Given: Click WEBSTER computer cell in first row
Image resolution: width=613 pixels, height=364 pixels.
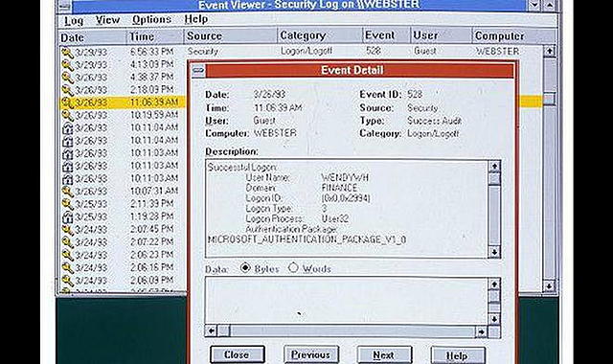Looking at the screenshot, I should click(x=497, y=51).
